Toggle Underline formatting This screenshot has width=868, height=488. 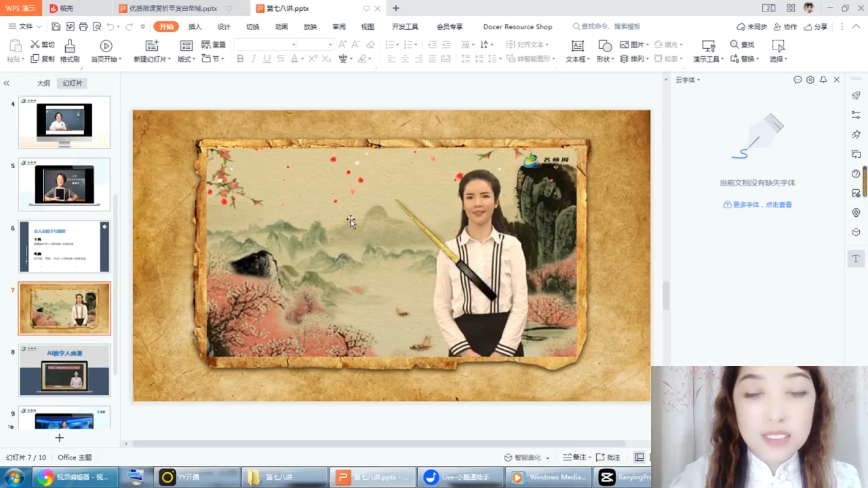click(x=267, y=59)
